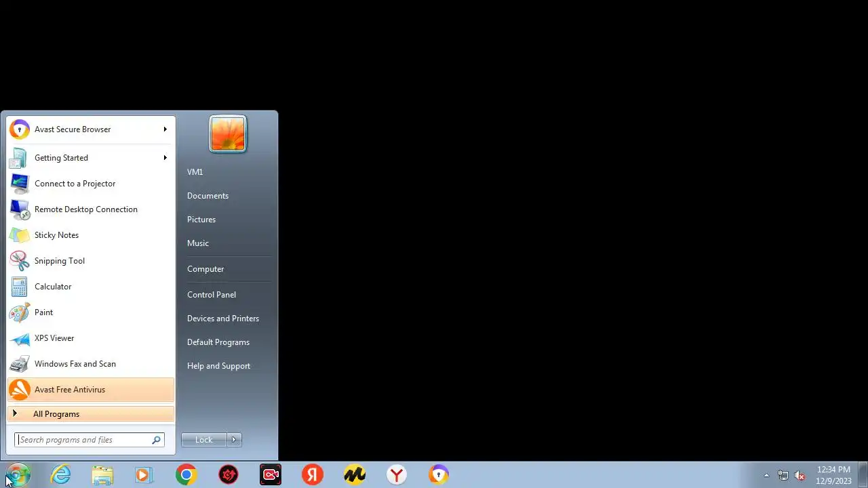868x488 pixels.
Task: Click the network status tray icon
Action: coord(783,475)
